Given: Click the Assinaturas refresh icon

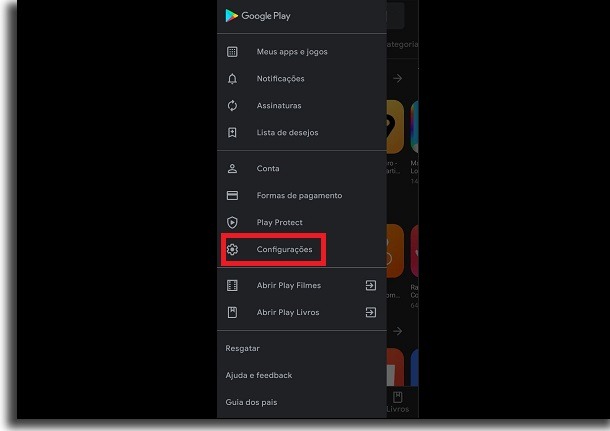Looking at the screenshot, I should point(232,106).
